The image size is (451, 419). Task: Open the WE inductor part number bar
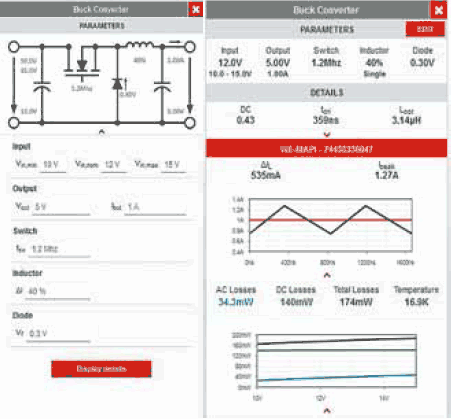pos(327,148)
